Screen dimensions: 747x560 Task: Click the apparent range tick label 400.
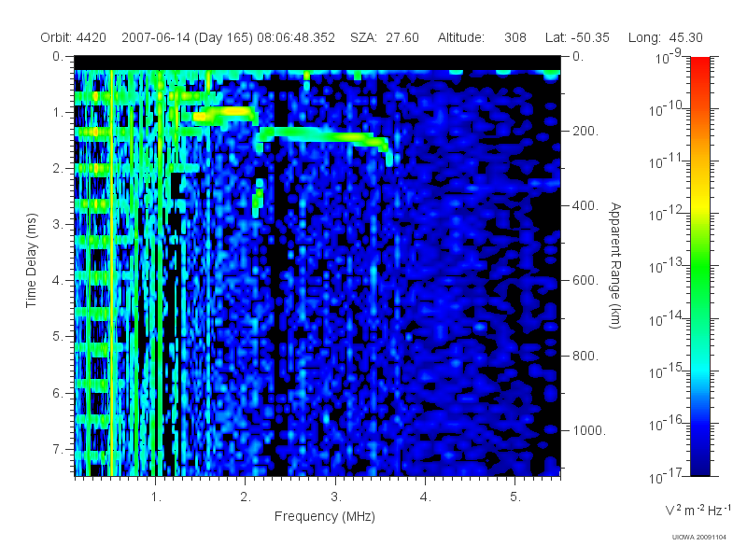point(585,205)
